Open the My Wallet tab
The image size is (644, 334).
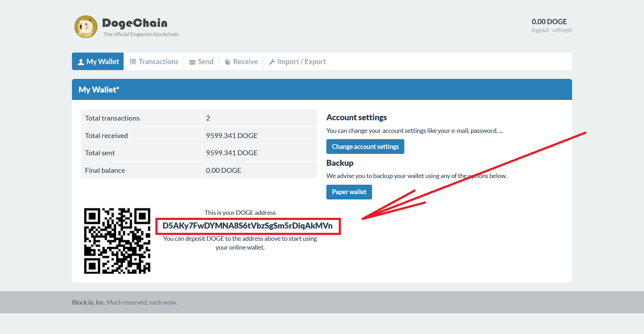(98, 61)
